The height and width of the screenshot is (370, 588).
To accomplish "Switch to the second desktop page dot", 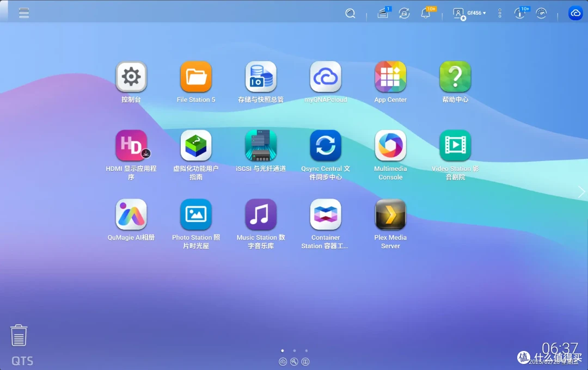I will tap(295, 351).
